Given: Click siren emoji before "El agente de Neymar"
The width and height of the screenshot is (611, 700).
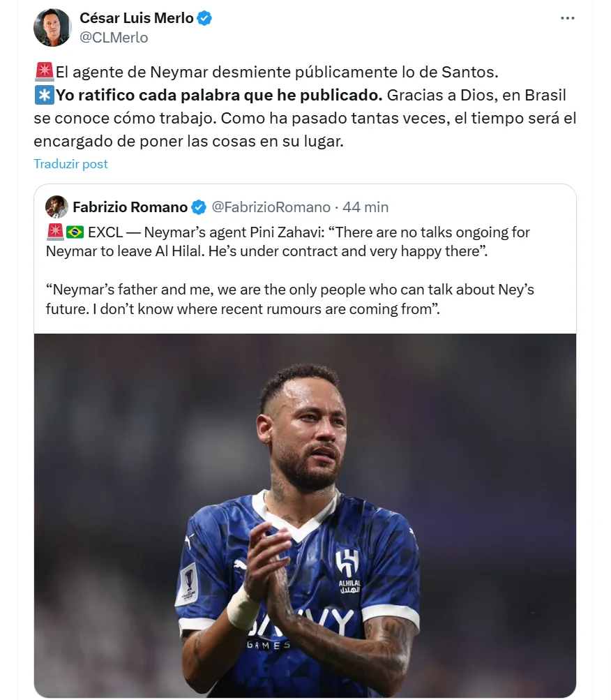Looking at the screenshot, I should pyautogui.click(x=44, y=71).
